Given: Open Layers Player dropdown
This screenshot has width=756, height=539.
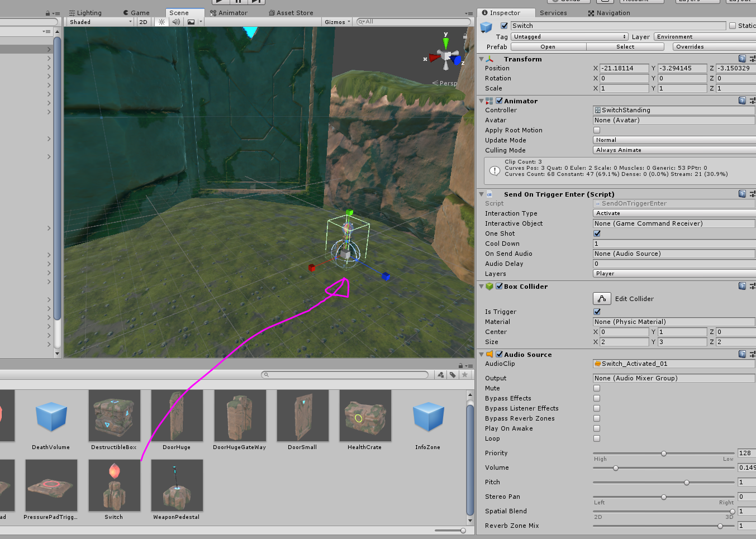Looking at the screenshot, I should pos(674,274).
